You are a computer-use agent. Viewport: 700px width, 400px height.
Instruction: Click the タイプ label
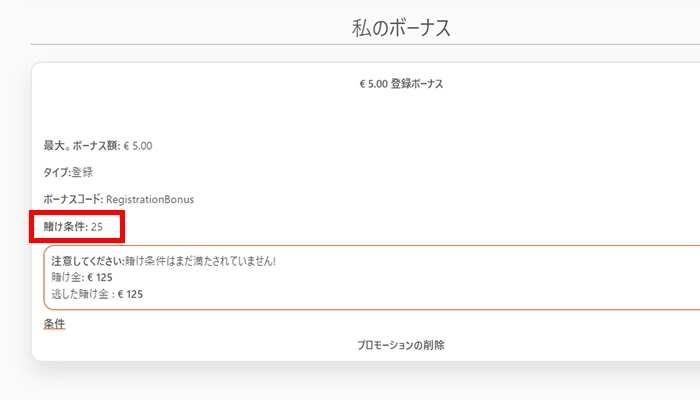56,172
